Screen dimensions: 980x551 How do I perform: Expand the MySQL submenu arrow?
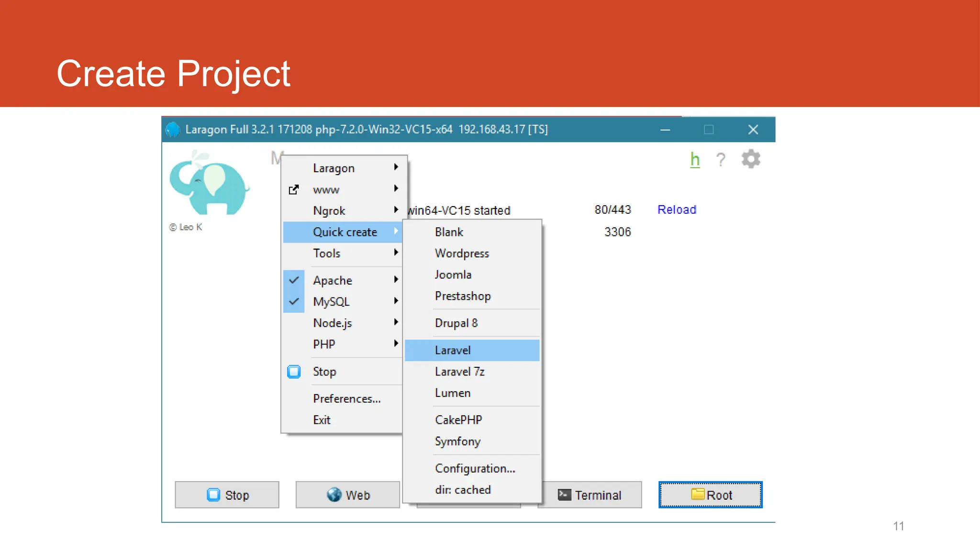(396, 301)
